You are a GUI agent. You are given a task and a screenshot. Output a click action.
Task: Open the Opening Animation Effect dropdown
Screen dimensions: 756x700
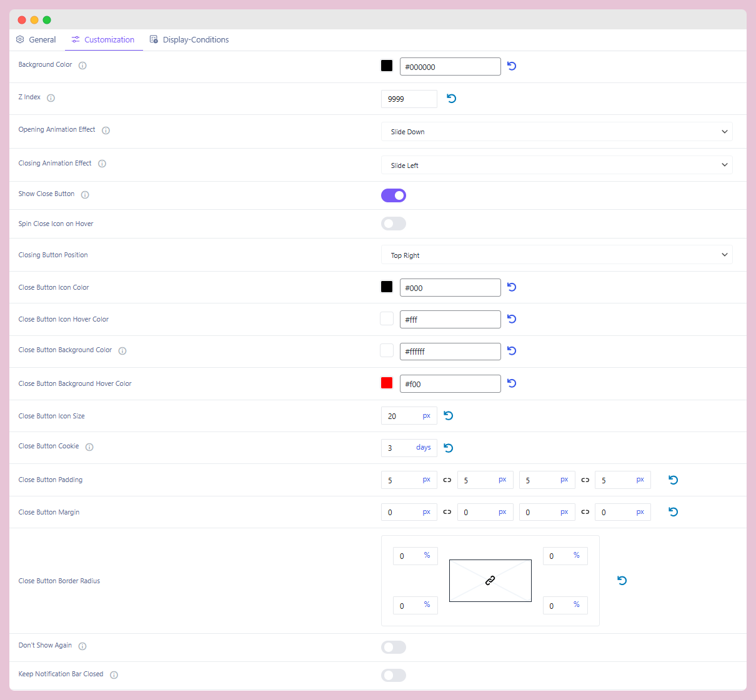pos(556,132)
